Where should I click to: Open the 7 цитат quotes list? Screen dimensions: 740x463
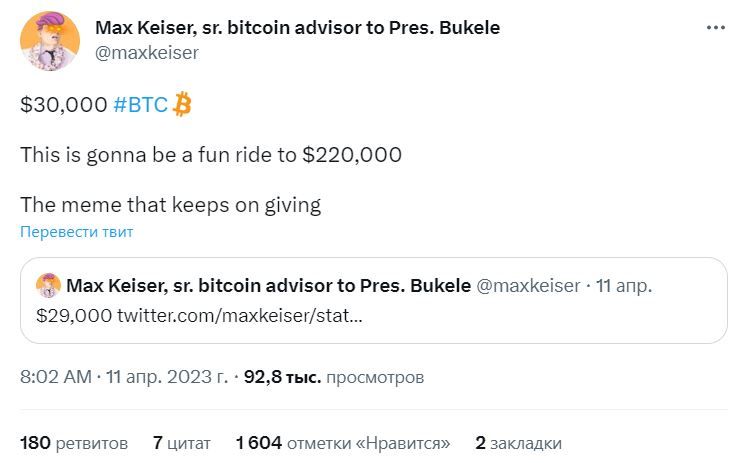point(181,442)
